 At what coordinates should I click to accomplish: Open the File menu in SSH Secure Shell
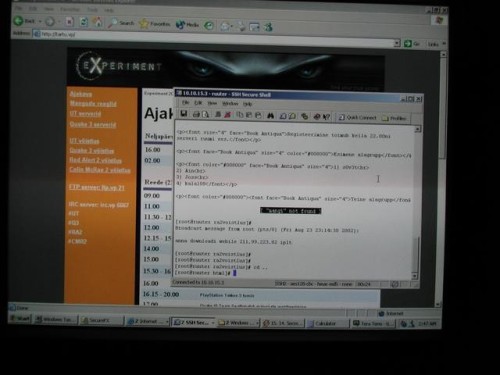point(185,102)
